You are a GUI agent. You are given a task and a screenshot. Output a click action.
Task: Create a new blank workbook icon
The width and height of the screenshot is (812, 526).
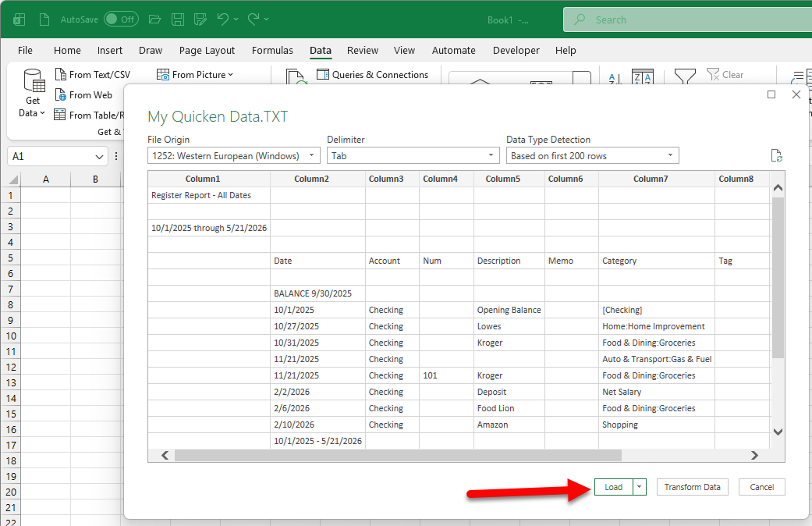44,20
